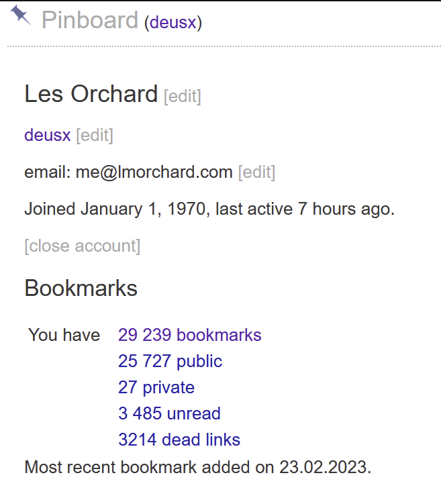Click the deusx username in the header
Viewport: 441px width, 504px height.
click(x=173, y=23)
